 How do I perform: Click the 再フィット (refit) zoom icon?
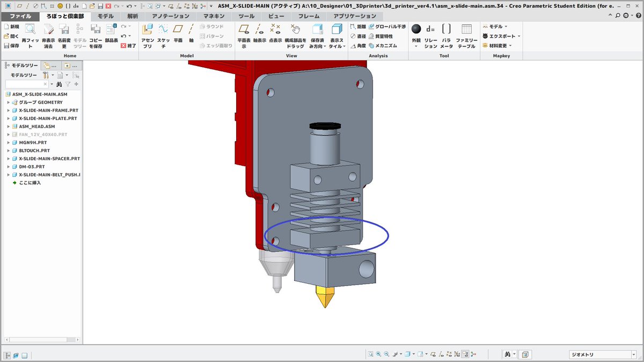30,29
